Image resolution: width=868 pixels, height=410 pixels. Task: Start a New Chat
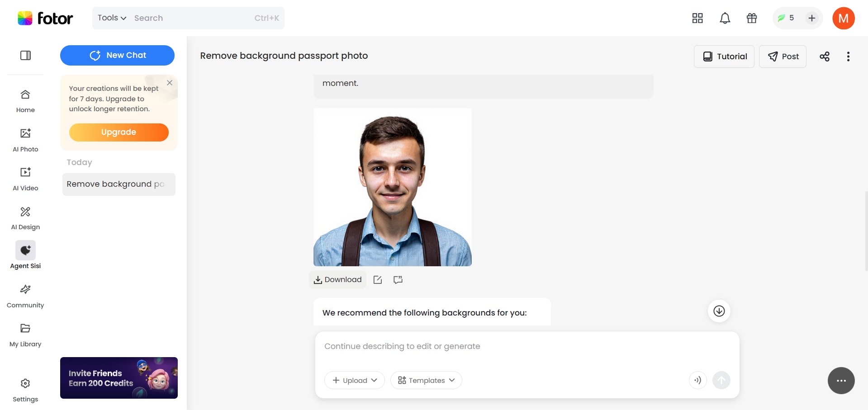(117, 55)
